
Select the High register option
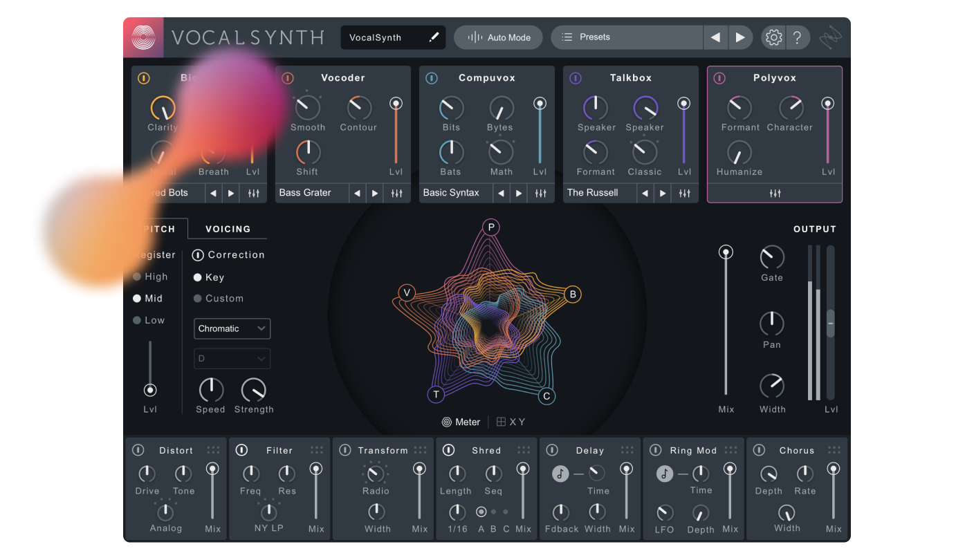[151, 277]
